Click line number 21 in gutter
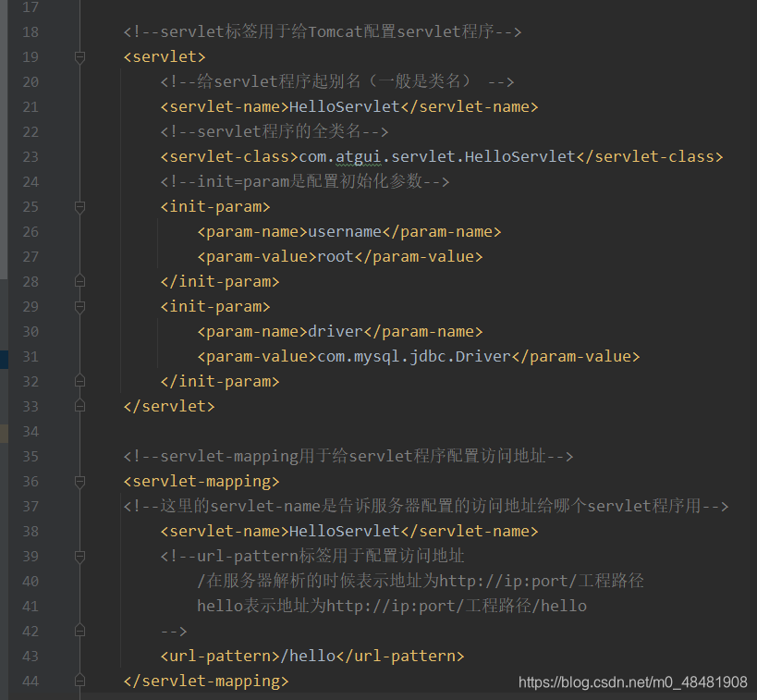This screenshot has width=757, height=700. pos(31,107)
